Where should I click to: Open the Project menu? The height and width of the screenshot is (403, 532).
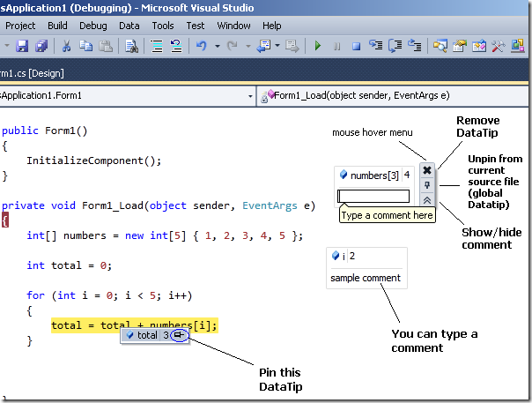[x=20, y=26]
